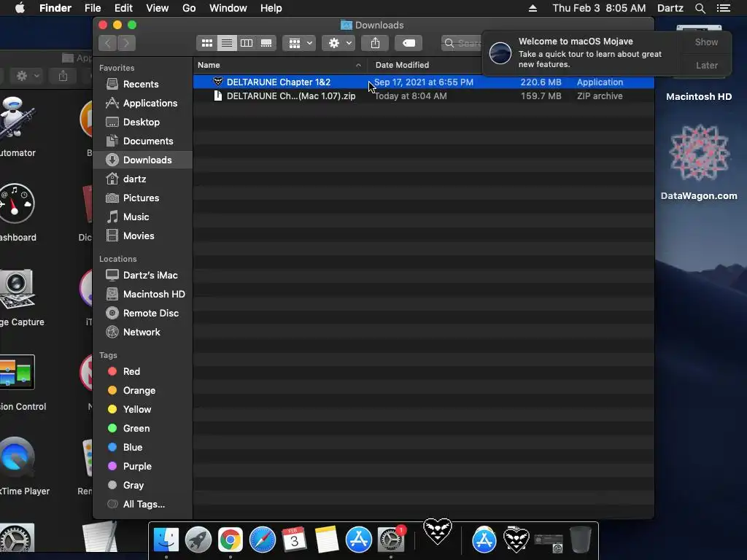Select the DELTARUNE Mac 1.07 zip file

click(424, 96)
